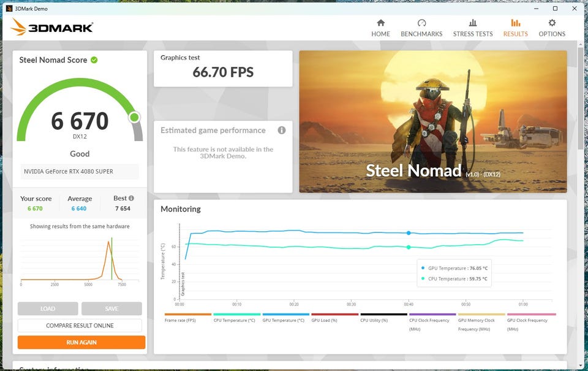588x371 pixels.
Task: Click Compare Result Online button
Action: tap(80, 326)
